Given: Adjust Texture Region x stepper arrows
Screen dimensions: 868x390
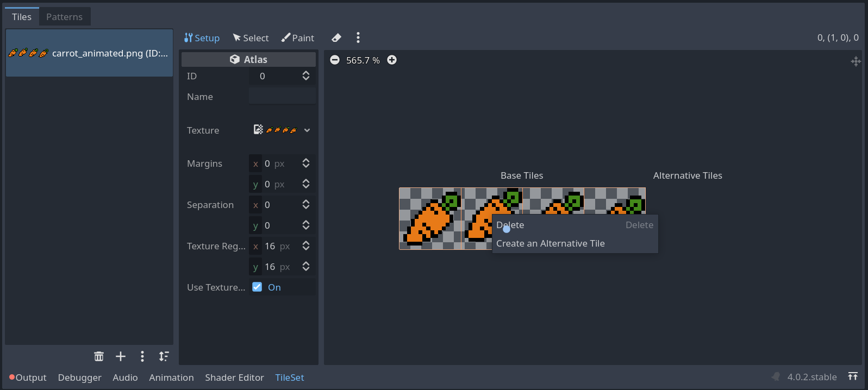Looking at the screenshot, I should pyautogui.click(x=306, y=246).
